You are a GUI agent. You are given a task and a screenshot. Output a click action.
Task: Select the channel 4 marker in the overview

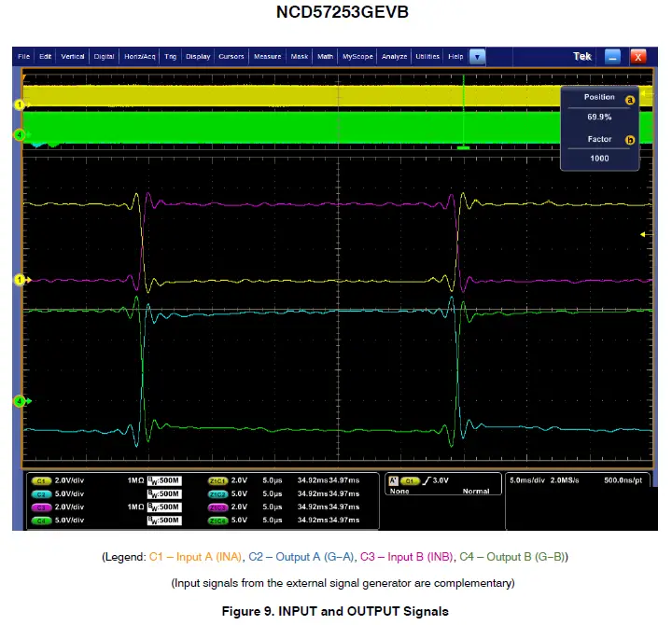(20, 135)
